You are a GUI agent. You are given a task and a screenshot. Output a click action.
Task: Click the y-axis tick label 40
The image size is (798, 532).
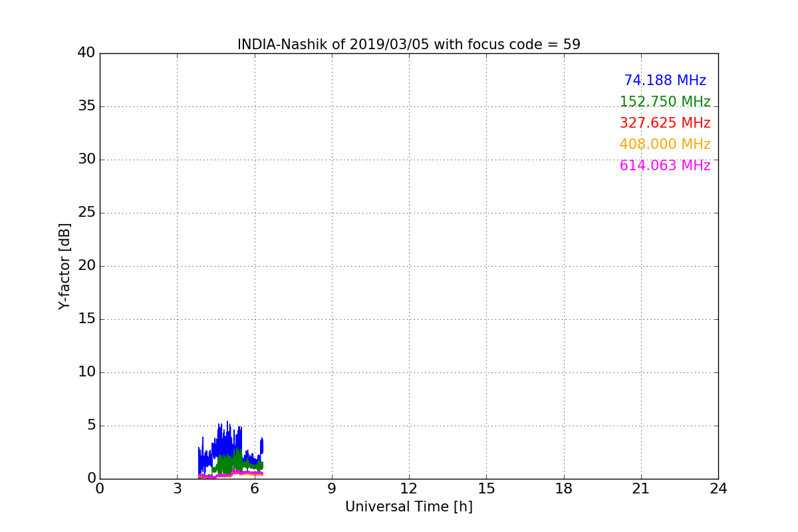86,53
